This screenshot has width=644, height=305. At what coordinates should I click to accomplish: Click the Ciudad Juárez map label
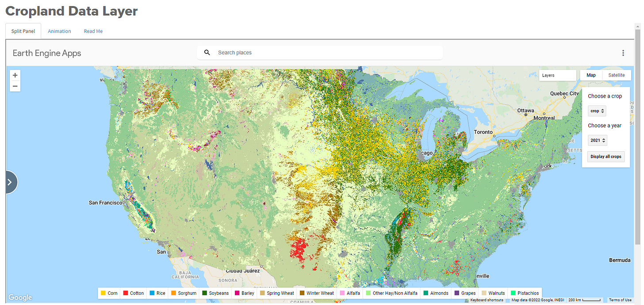click(x=242, y=271)
